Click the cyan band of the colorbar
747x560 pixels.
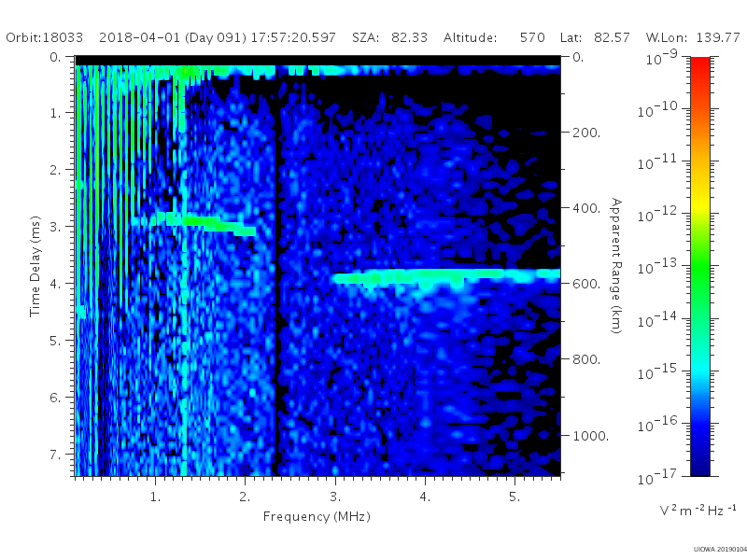pos(699,369)
